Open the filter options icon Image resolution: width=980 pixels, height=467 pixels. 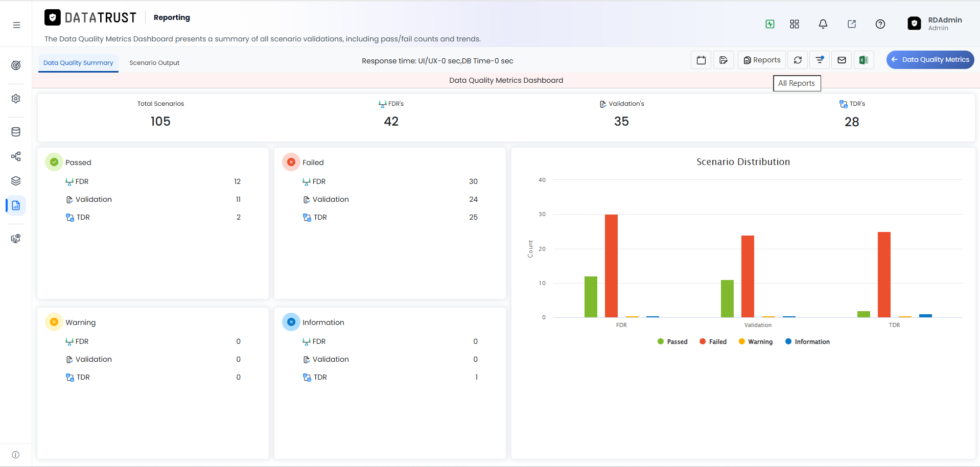(819, 60)
